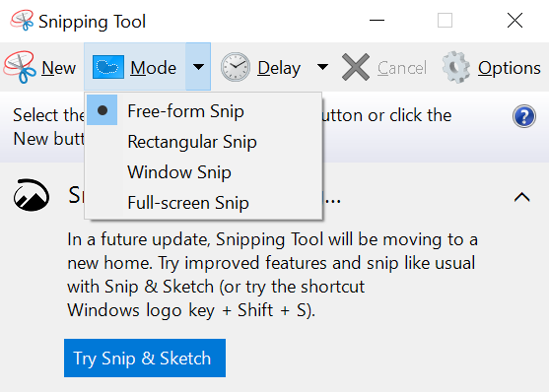
Task: Click the Snipping Tool title bar icon
Action: (x=22, y=20)
